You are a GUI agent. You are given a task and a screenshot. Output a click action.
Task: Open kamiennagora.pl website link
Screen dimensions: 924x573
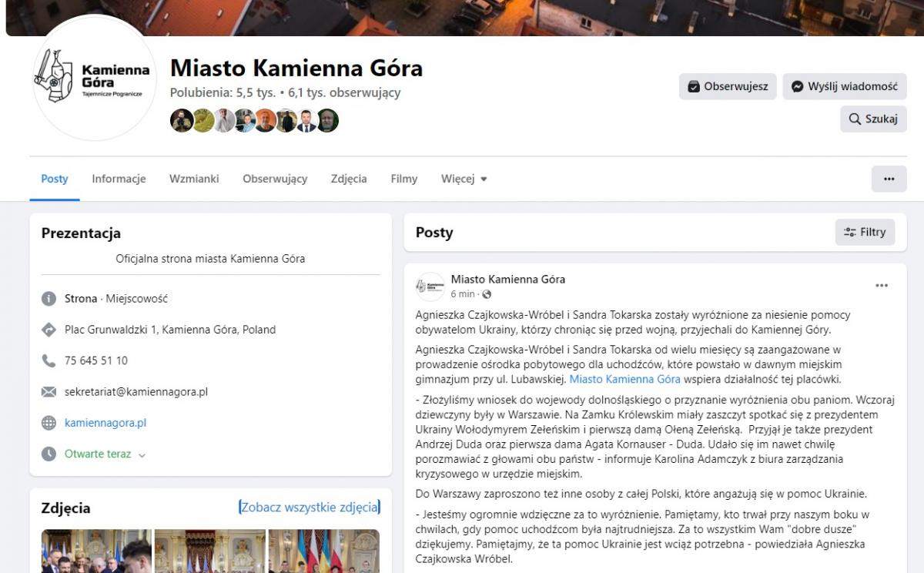tap(105, 423)
